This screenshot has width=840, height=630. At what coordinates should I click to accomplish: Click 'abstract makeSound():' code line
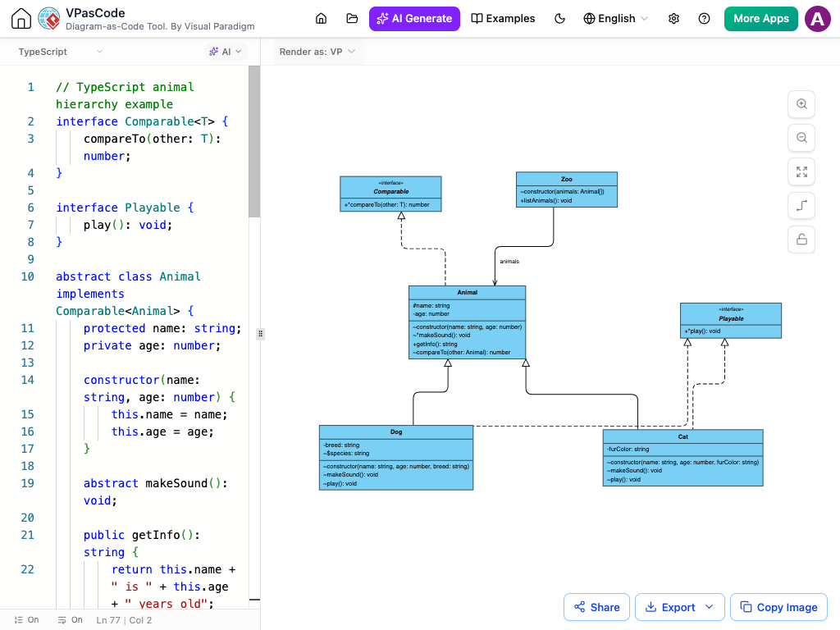point(155,483)
